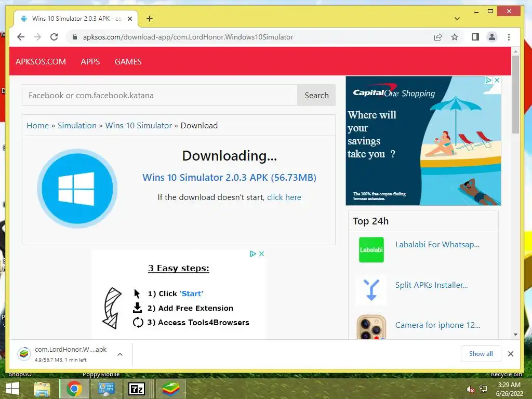Bookmark this page with the star icon
532x399 pixels.
tap(455, 37)
